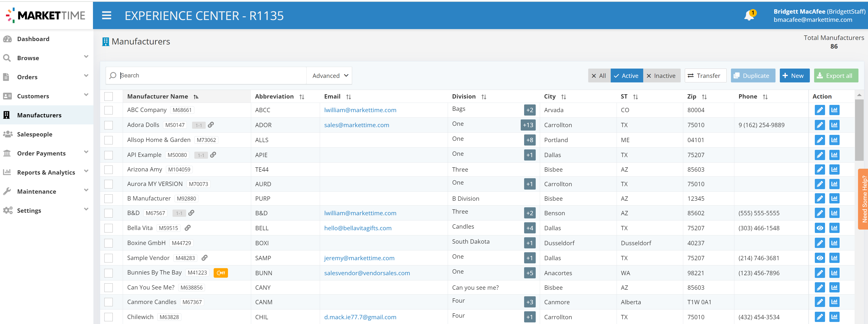Open the Advanced search dropdown
Viewport: 868px width, 324px height.
(330, 76)
